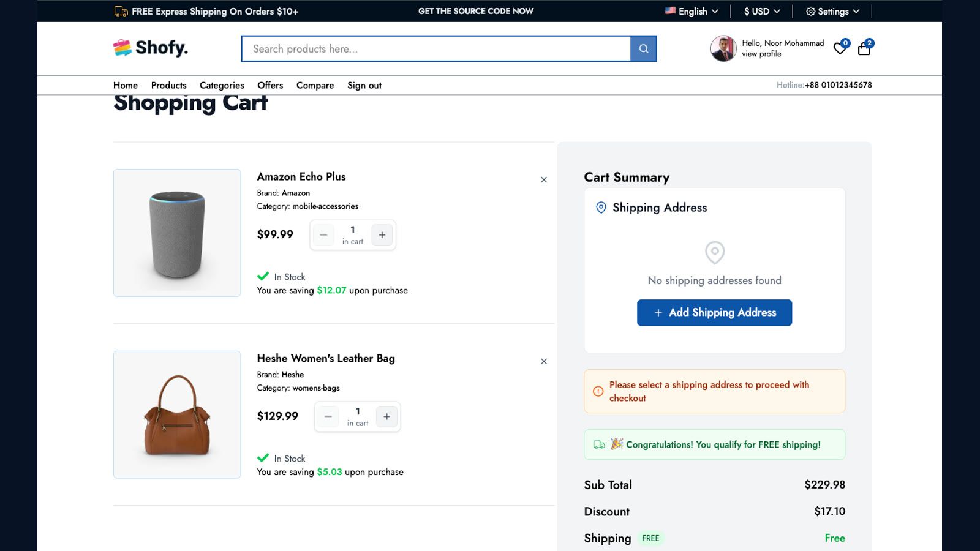Click the search magnifier button
Screen dimensions: 980x551
tap(644, 48)
